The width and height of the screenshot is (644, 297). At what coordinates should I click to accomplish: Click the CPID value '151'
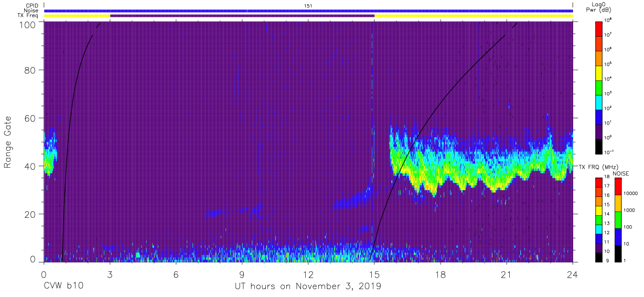pyautogui.click(x=308, y=5)
